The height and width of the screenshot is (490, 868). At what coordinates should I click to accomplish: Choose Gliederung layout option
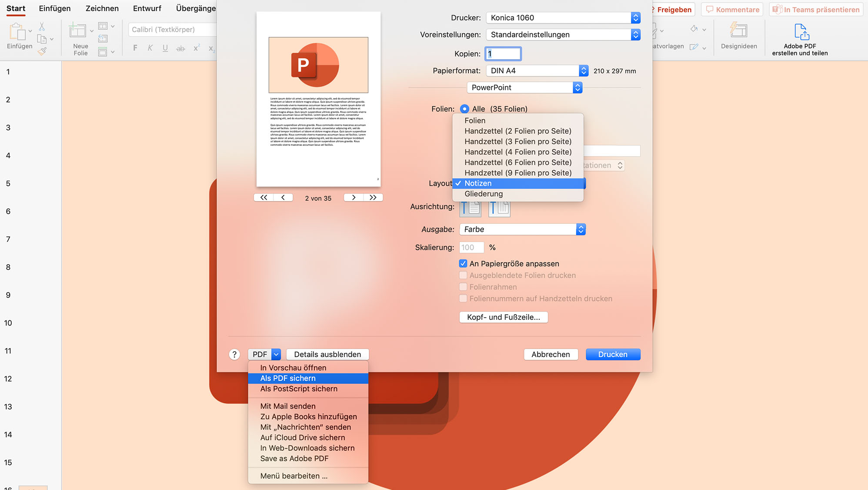[518, 194]
